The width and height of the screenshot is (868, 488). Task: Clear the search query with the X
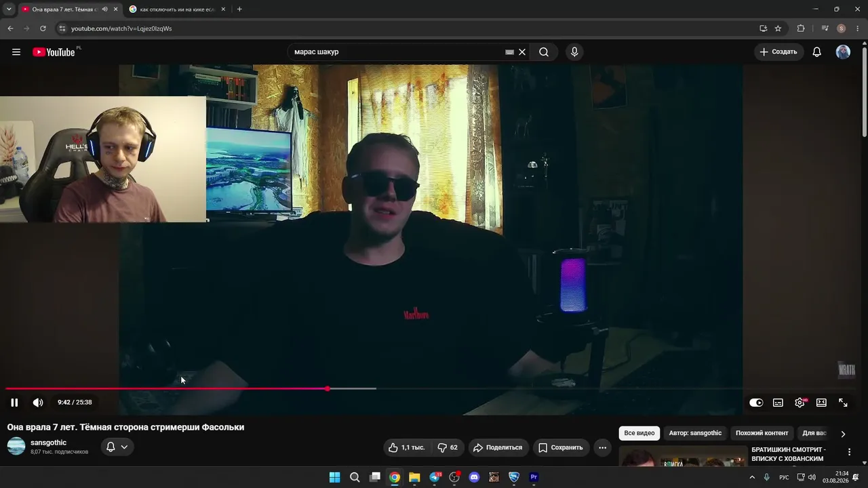(522, 52)
